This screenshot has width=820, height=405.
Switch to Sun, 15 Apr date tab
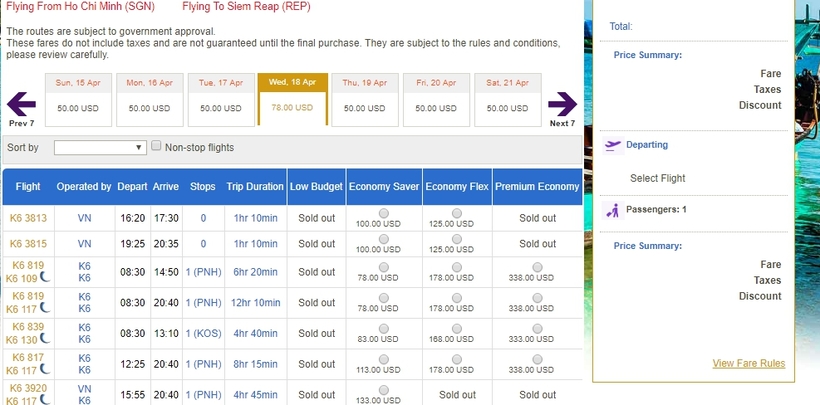[x=77, y=100]
